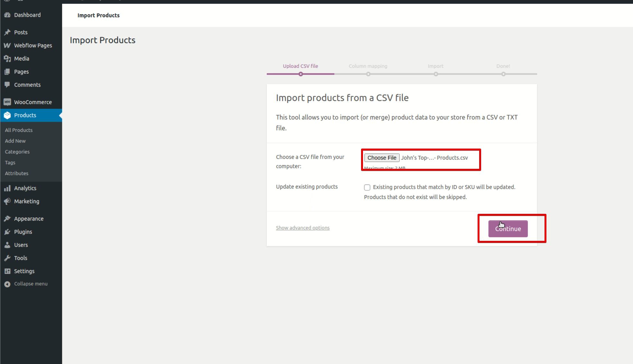The height and width of the screenshot is (364, 633).
Task: Click the selected file name John's Top-...- Products.csv
Action: tap(434, 158)
